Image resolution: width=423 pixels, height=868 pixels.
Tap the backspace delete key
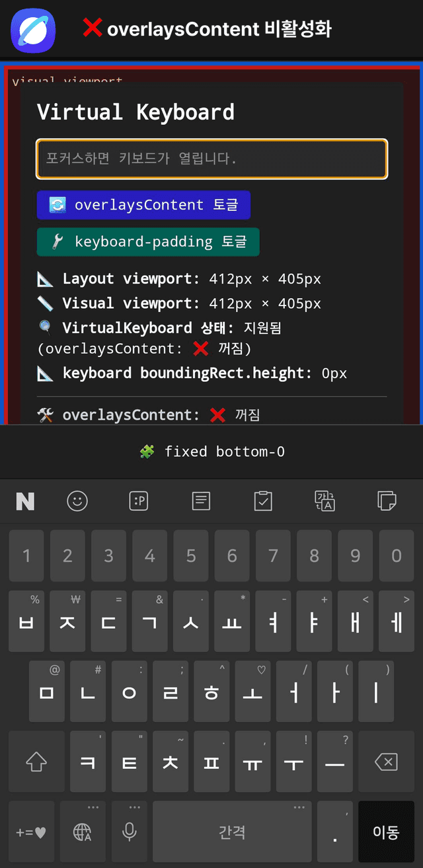tap(386, 762)
